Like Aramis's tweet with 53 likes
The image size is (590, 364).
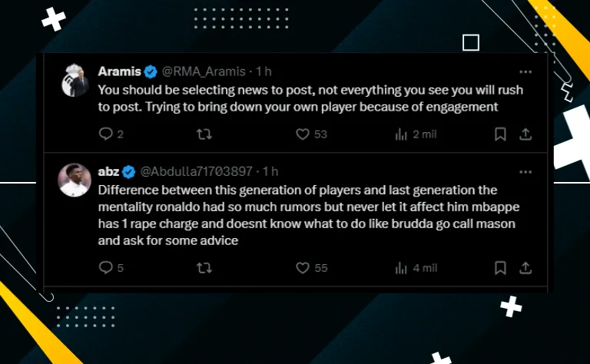[x=303, y=134]
